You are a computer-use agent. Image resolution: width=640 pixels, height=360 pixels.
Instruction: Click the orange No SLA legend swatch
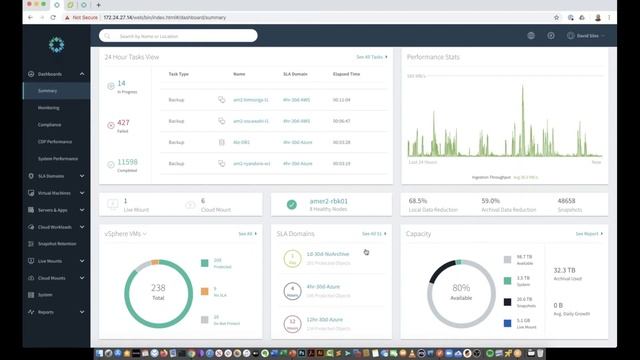pos(204,291)
